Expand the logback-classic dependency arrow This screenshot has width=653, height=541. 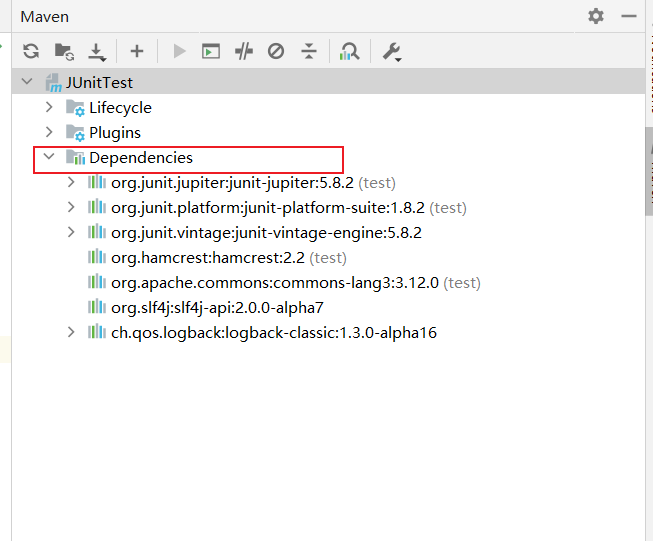click(71, 332)
